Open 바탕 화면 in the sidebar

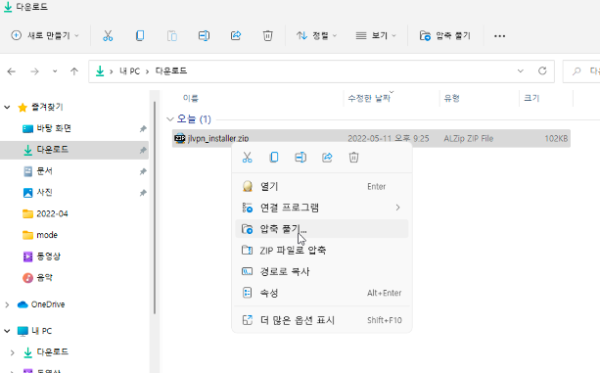point(54,129)
